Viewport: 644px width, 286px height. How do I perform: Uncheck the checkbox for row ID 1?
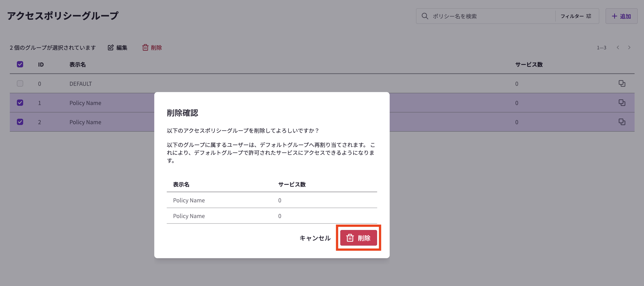pos(20,103)
